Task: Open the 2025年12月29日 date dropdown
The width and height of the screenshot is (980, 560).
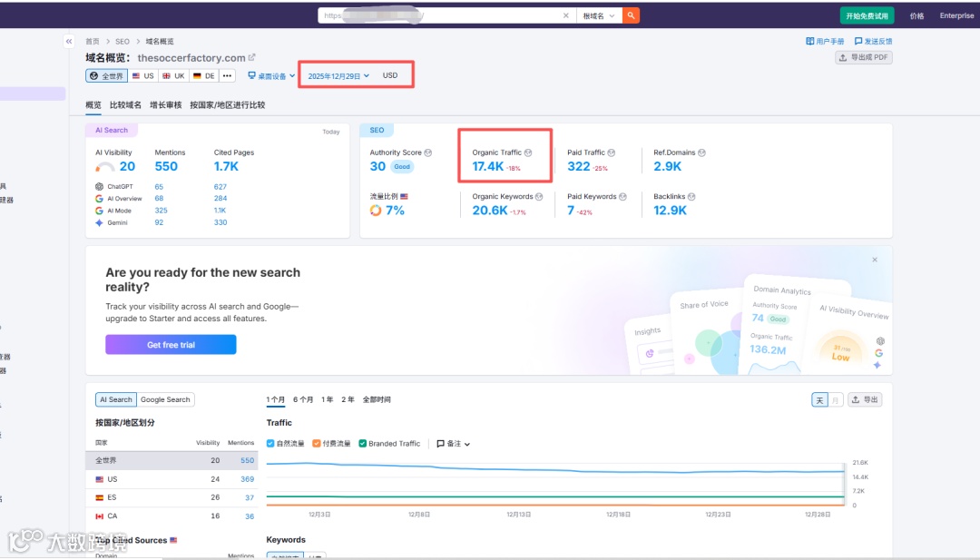Action: (x=338, y=75)
